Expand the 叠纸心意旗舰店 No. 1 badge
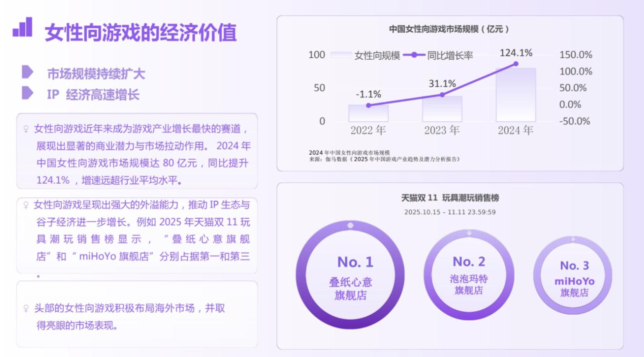644x357 pixels. (350, 274)
